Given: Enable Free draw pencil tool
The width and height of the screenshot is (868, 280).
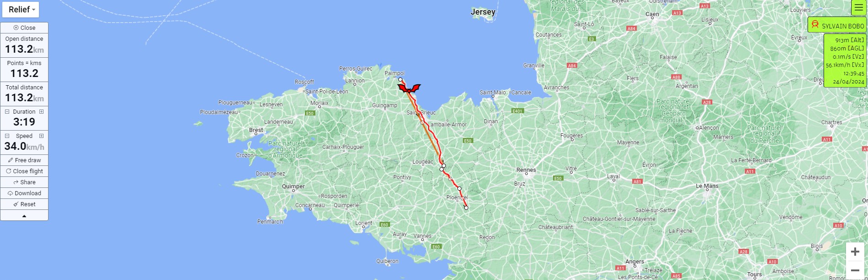Looking at the screenshot, I should point(24,160).
